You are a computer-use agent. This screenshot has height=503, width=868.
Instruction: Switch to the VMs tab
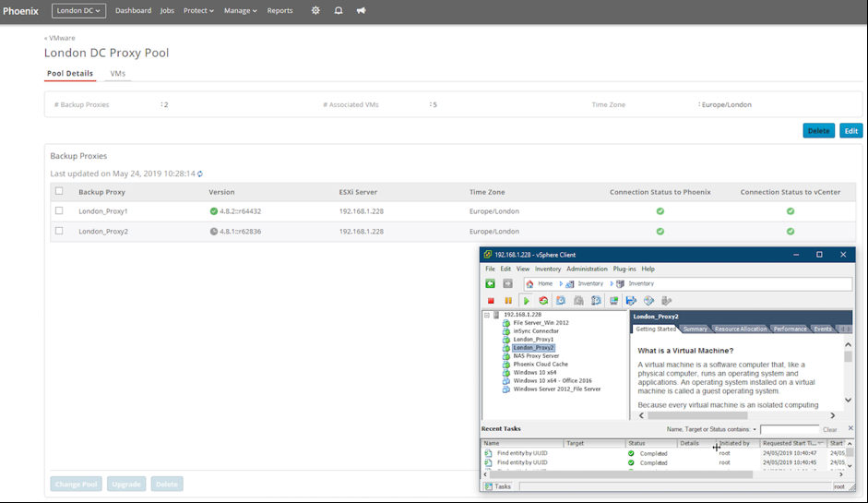pos(118,73)
